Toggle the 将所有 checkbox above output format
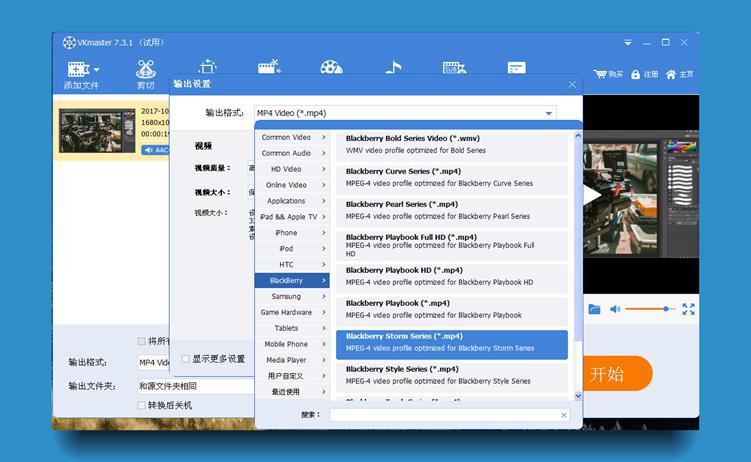The width and height of the screenshot is (751, 462). tap(141, 341)
